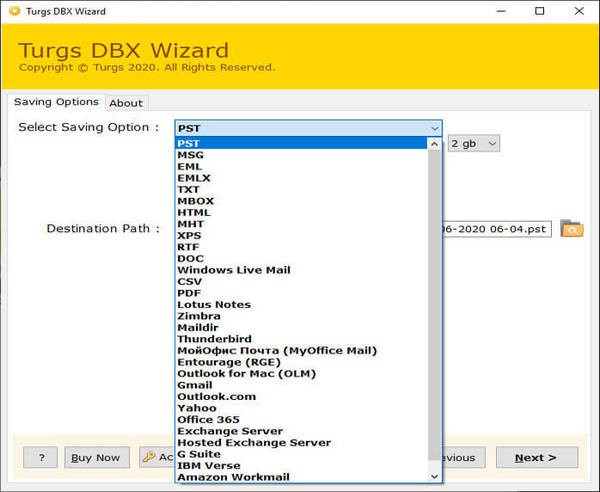Screen dimensions: 600x492
Task: Collapse the Select Saving Option combo box
Action: [x=434, y=128]
